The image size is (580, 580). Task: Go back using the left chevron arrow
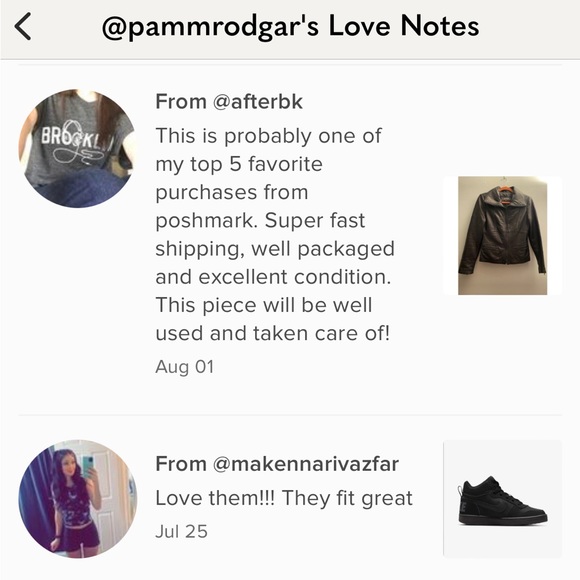pyautogui.click(x=23, y=26)
